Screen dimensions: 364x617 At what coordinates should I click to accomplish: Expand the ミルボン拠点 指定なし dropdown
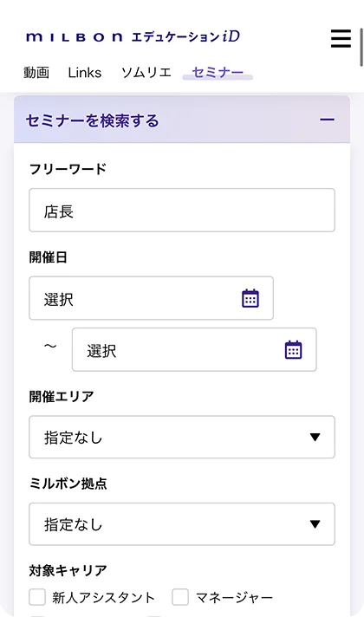[x=182, y=524]
